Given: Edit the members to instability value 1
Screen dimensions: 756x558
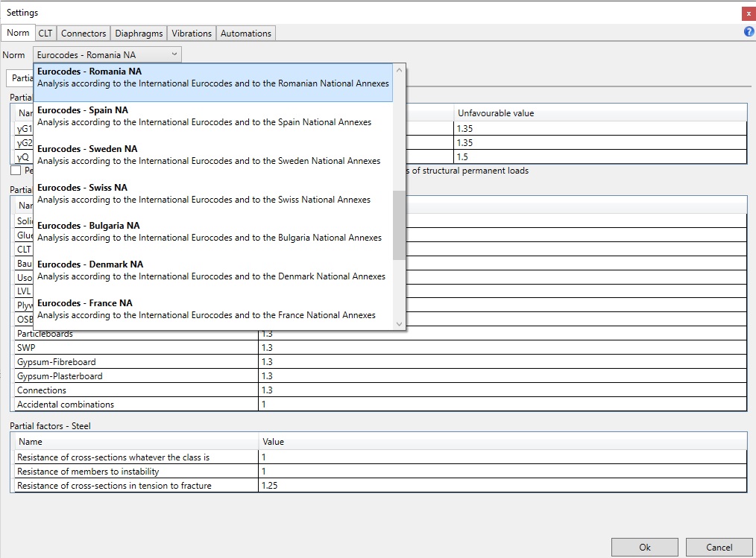Looking at the screenshot, I should (503, 472).
